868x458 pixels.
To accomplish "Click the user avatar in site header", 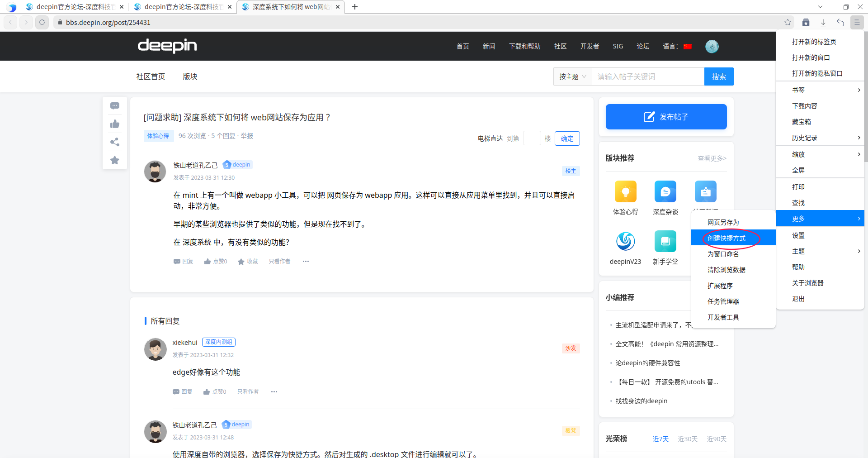I will click(712, 46).
